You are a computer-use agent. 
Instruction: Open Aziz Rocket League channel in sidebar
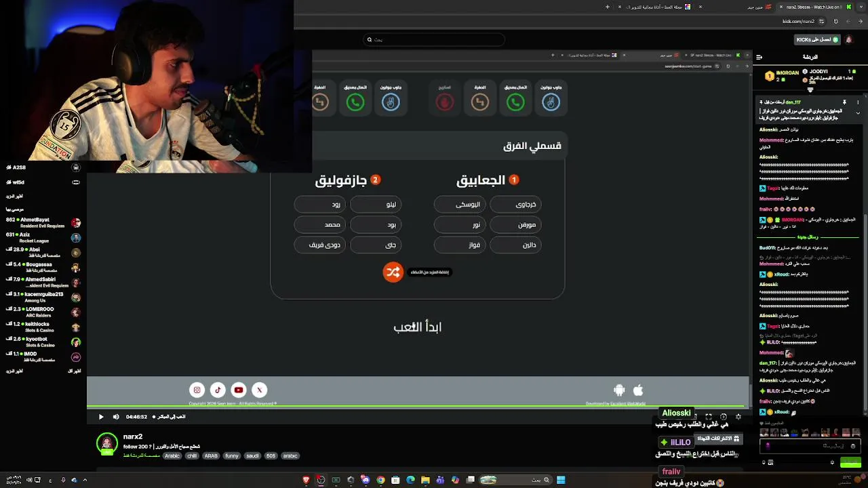[43, 238]
